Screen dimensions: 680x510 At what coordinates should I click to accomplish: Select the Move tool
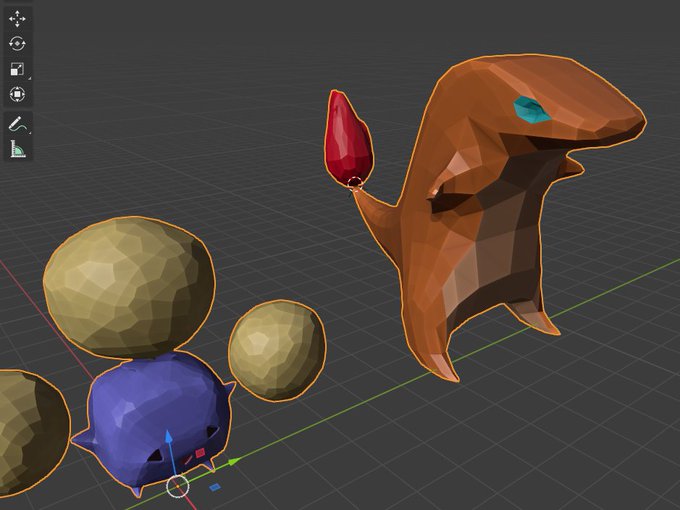17,19
